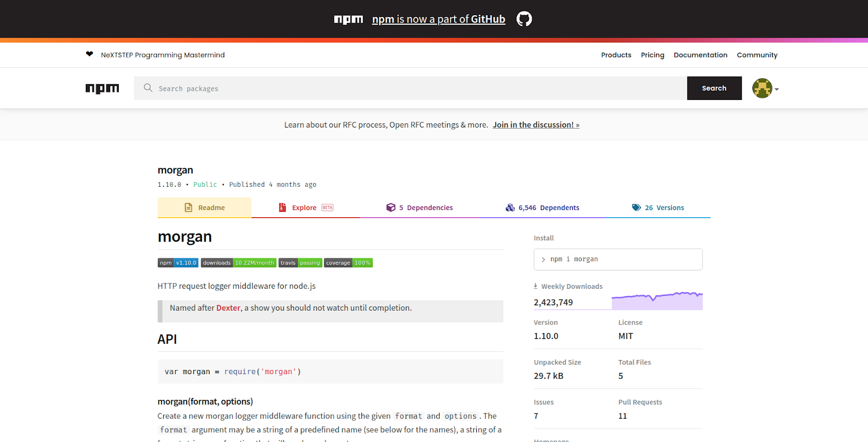Open the Documentation menu item
Image resolution: width=868 pixels, height=442 pixels.
pos(700,55)
